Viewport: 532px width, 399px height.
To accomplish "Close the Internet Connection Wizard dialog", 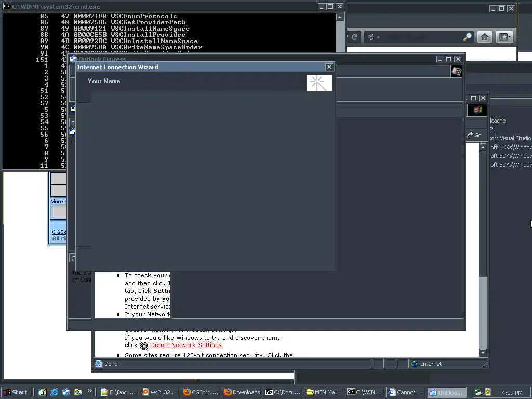I will coord(329,67).
